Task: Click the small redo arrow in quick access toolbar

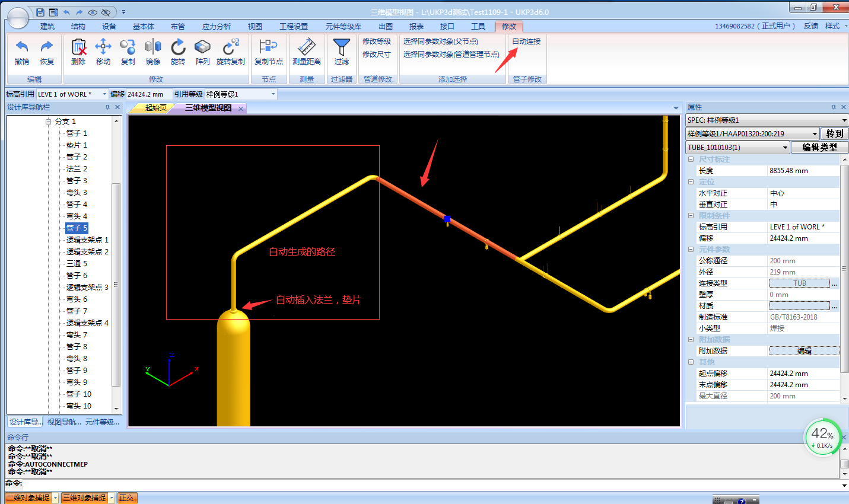Action: (x=79, y=12)
